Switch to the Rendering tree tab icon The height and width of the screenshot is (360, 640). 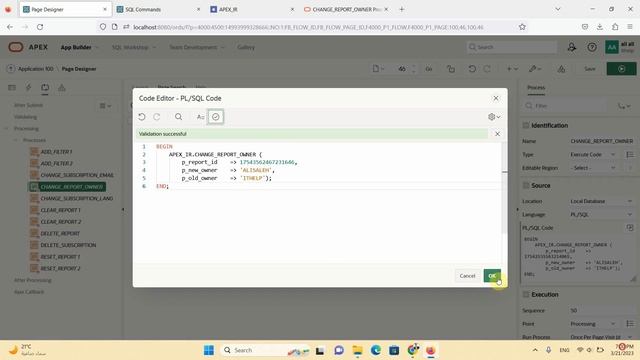click(x=12, y=87)
